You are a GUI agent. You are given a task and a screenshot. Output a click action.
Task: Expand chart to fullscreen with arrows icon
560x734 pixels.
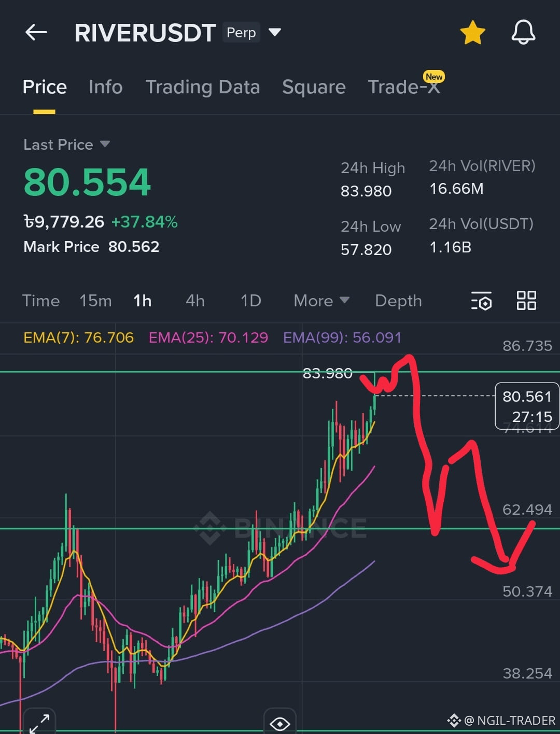click(39, 723)
